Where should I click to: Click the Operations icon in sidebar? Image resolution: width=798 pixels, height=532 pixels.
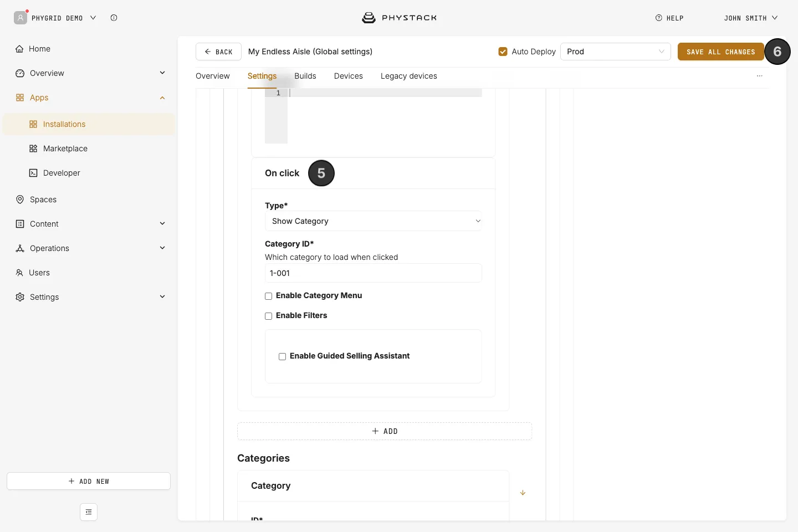click(x=20, y=248)
